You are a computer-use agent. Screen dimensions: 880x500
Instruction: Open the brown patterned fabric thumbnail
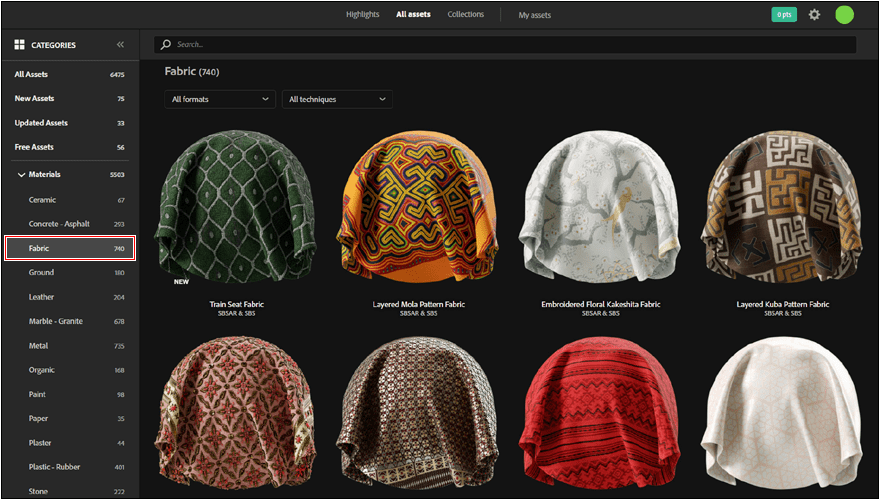(x=419, y=414)
